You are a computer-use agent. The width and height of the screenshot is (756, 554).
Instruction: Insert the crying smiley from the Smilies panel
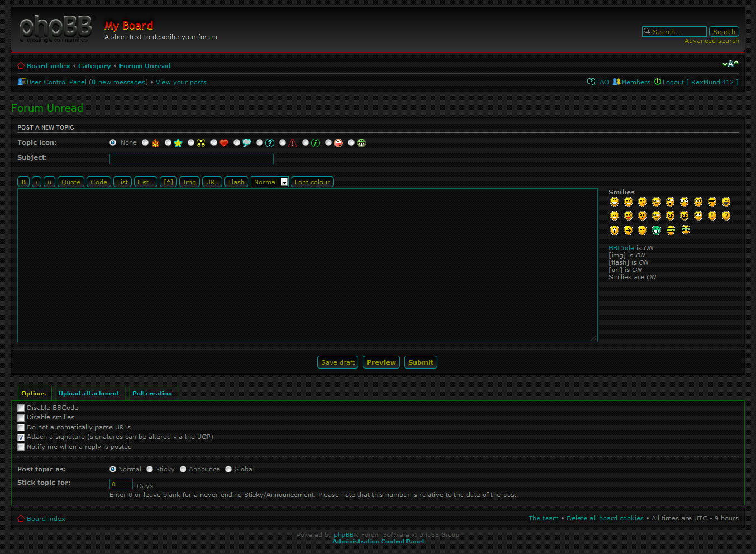pos(656,216)
